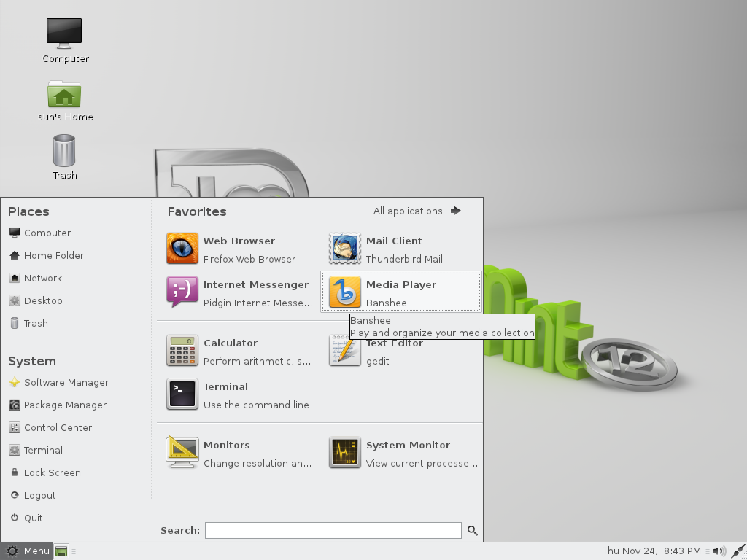Launch the Terminal favorite icon
Image resolution: width=747 pixels, height=560 pixels.
[x=182, y=394]
